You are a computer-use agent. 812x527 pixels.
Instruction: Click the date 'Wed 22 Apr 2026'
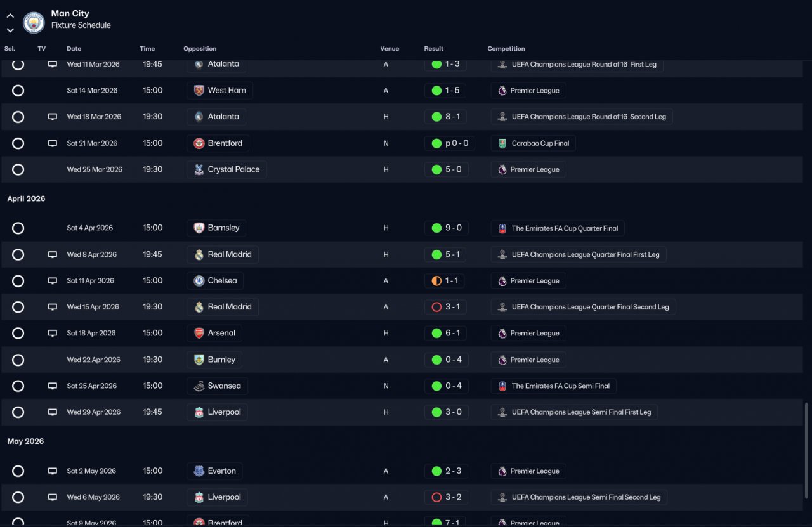pyautogui.click(x=93, y=360)
